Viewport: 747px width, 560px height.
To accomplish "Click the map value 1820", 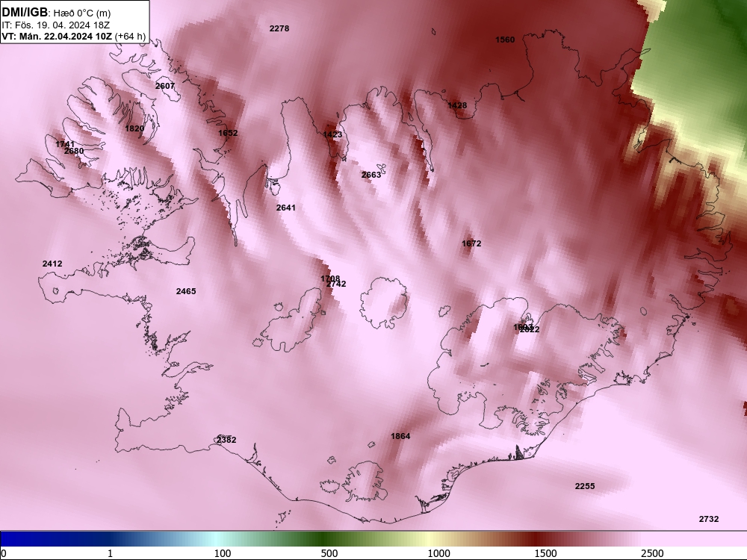I will (134, 128).
